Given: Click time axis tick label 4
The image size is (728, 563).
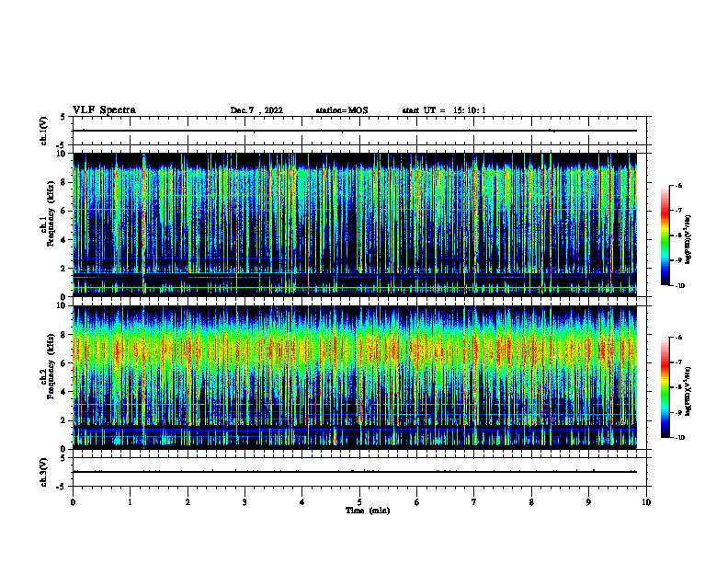Looking at the screenshot, I should 302,502.
